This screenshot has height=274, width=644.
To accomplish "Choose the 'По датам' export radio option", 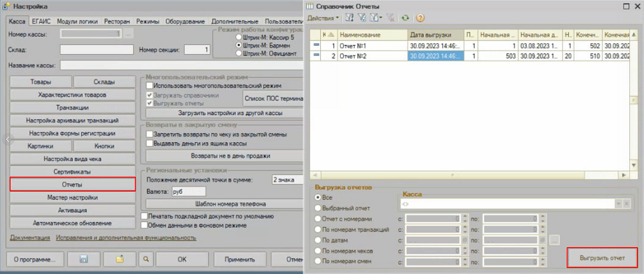I will tap(317, 240).
